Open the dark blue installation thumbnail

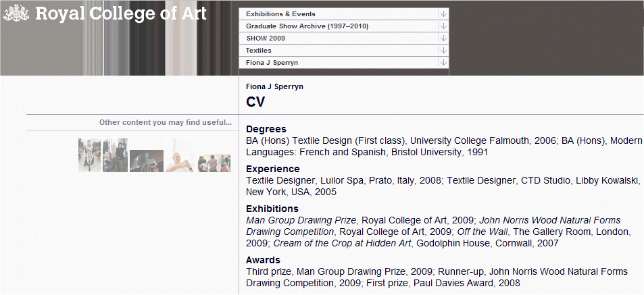(147, 161)
